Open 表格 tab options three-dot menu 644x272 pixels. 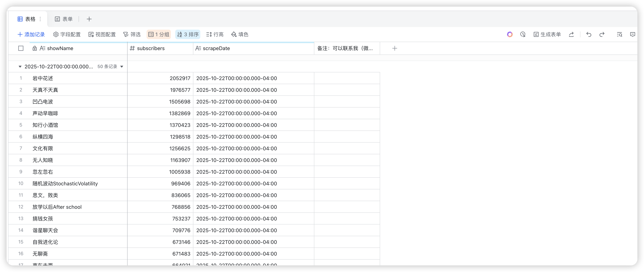click(x=40, y=19)
